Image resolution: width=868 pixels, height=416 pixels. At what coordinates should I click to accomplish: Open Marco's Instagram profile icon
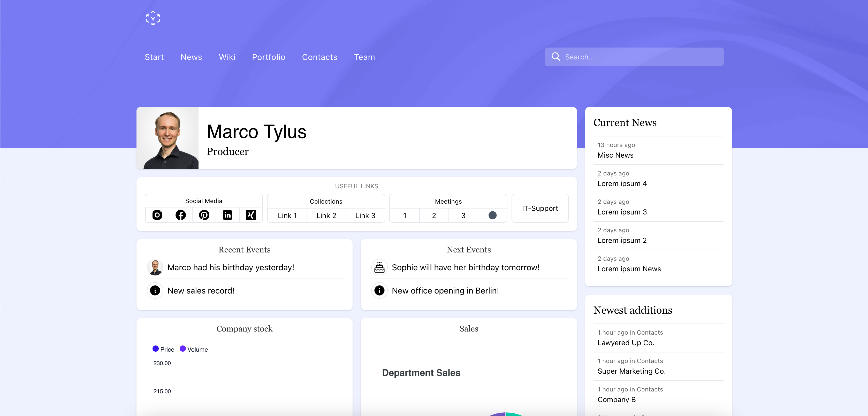[157, 215]
